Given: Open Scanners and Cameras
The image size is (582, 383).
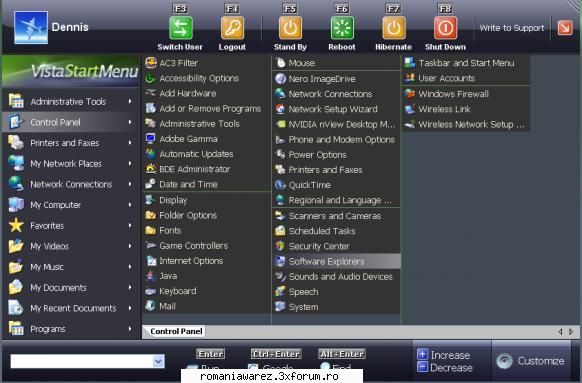Looking at the screenshot, I should click(337, 216).
